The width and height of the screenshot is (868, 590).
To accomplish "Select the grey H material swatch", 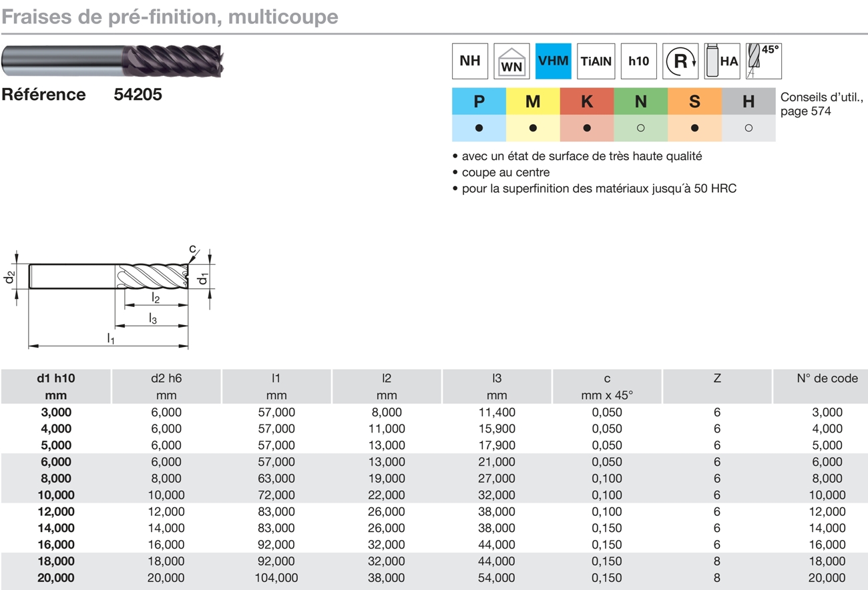I will coord(749,101).
